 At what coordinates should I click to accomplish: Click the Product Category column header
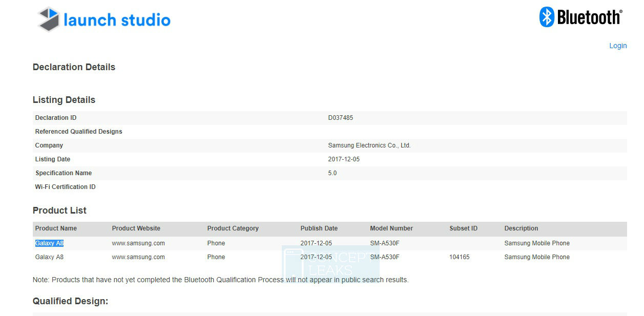[233, 228]
